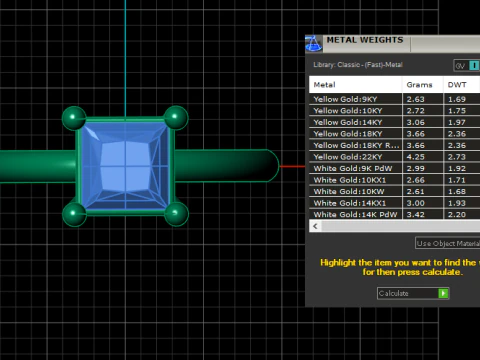Toggle the GV switch
Screen dimensions: 480x360
click(467, 66)
